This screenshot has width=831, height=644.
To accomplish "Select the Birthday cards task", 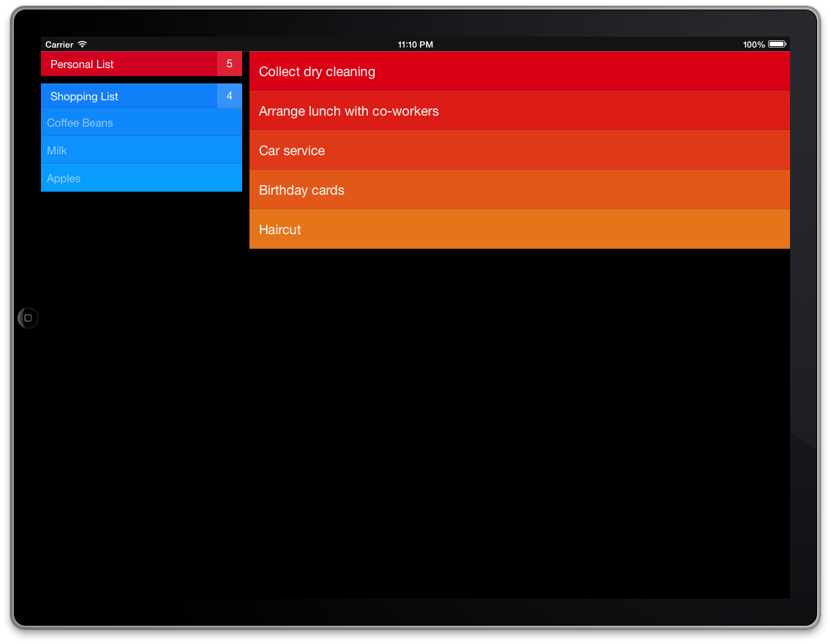I will click(x=519, y=190).
